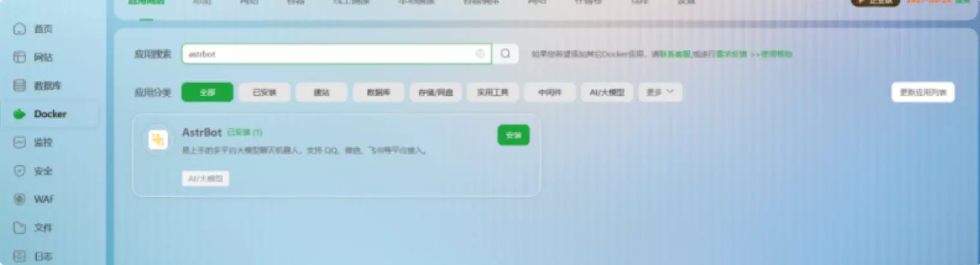The height and width of the screenshot is (265, 980).
Task: Clear the astrbot search text
Action: (480, 54)
